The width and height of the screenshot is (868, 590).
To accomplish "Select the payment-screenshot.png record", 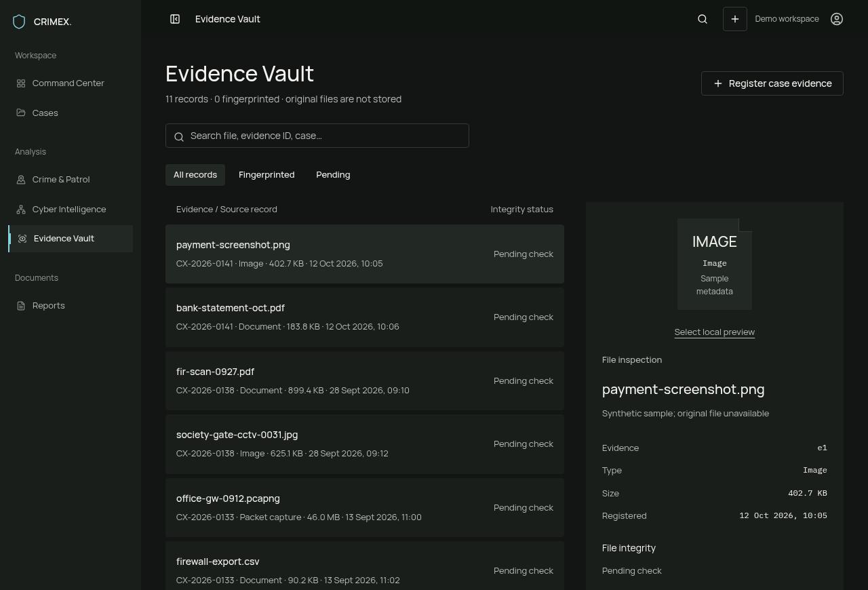I will pyautogui.click(x=365, y=254).
